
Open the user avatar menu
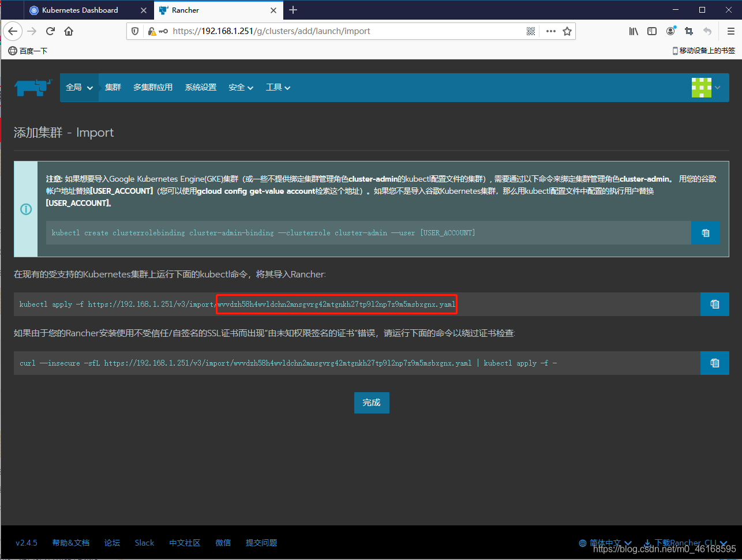tap(706, 88)
